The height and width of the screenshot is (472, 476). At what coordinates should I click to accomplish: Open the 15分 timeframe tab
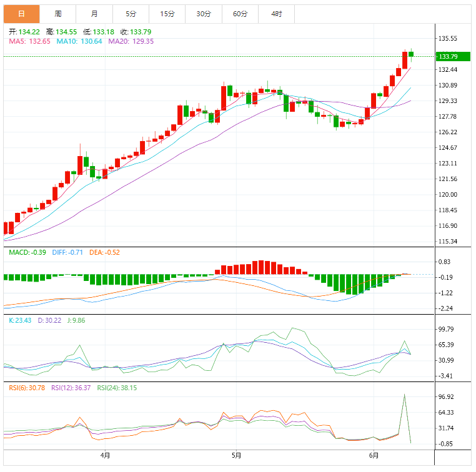167,14
